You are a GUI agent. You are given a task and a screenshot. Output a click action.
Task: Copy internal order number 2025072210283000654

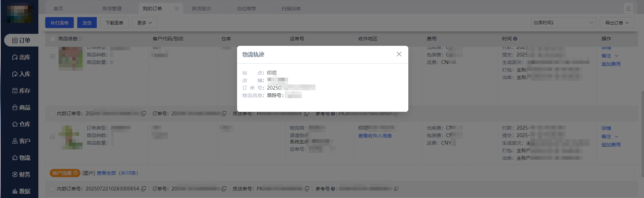(x=144, y=189)
